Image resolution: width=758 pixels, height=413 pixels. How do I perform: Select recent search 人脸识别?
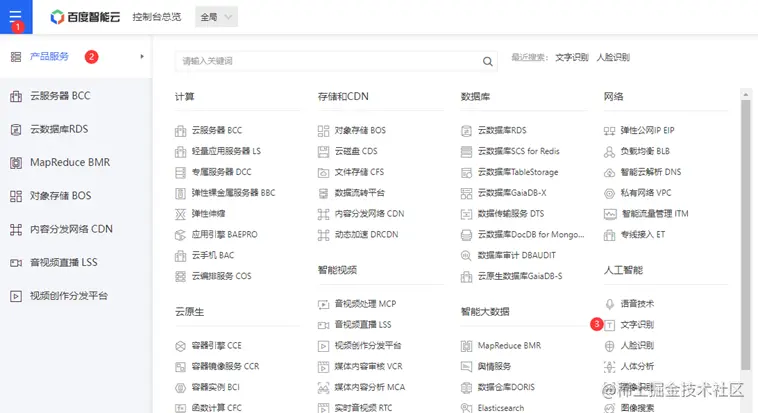coord(613,58)
